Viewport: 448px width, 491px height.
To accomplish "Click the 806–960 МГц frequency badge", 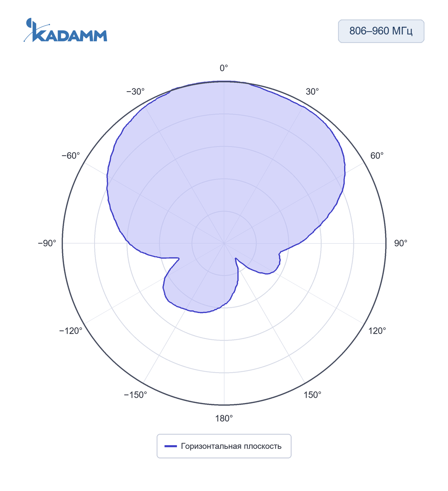I will (381, 31).
